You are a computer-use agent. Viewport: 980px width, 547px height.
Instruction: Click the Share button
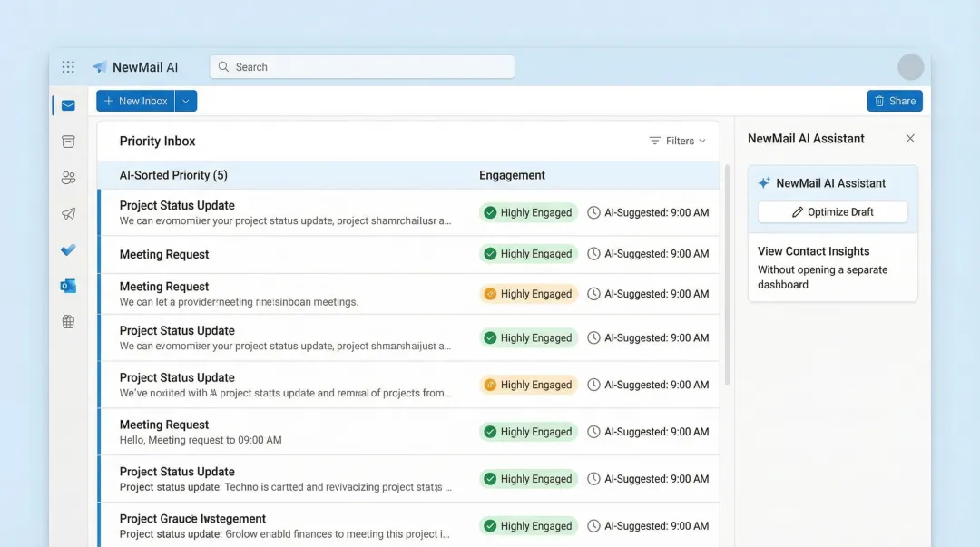[895, 101]
